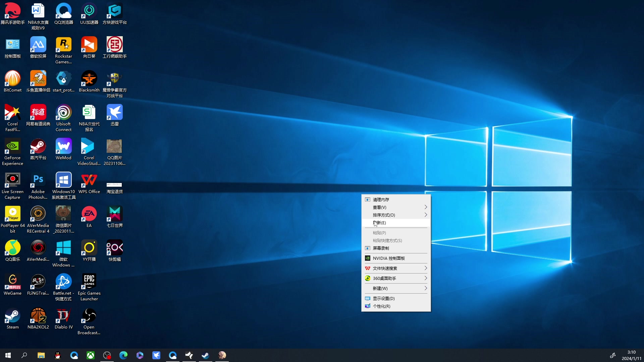644x362 pixels.
Task: Select the Ubisoft Connect desktop icon
Action: [64, 118]
